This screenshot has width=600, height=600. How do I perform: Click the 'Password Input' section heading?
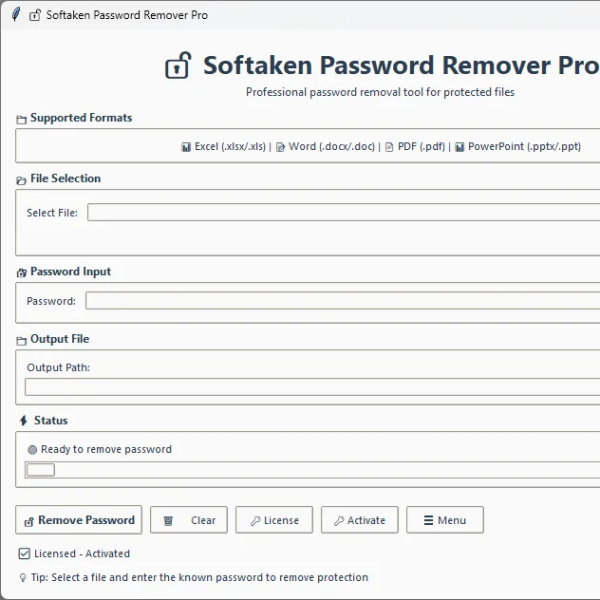(70, 271)
